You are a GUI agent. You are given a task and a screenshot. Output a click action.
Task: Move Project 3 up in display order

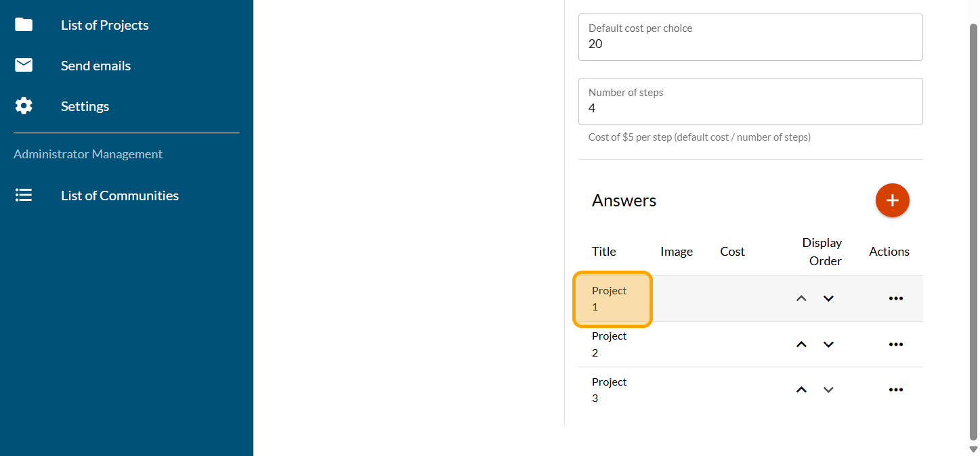[x=801, y=390]
